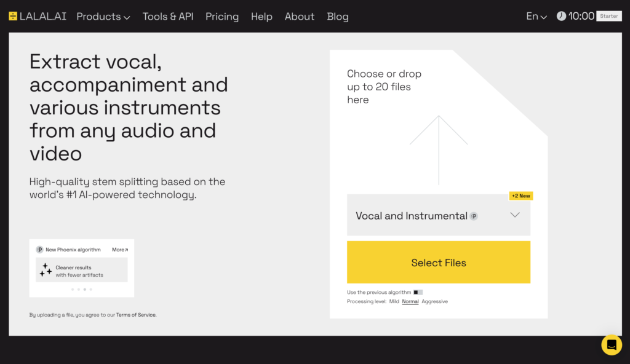The width and height of the screenshot is (630, 364).
Task: Set processing level to Aggressive
Action: point(434,301)
